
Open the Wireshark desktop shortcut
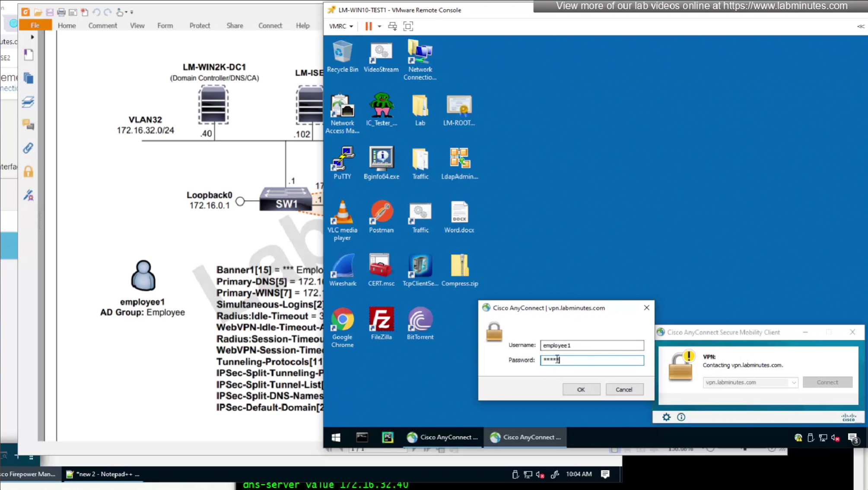click(343, 270)
